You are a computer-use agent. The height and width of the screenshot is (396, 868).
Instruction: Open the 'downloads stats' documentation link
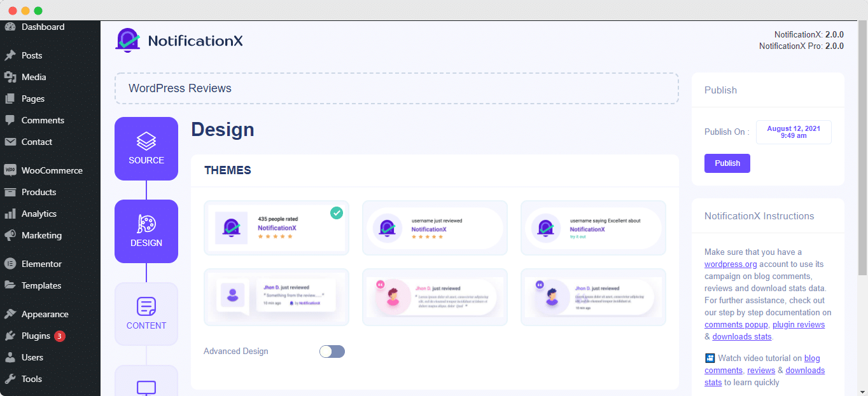(x=742, y=337)
